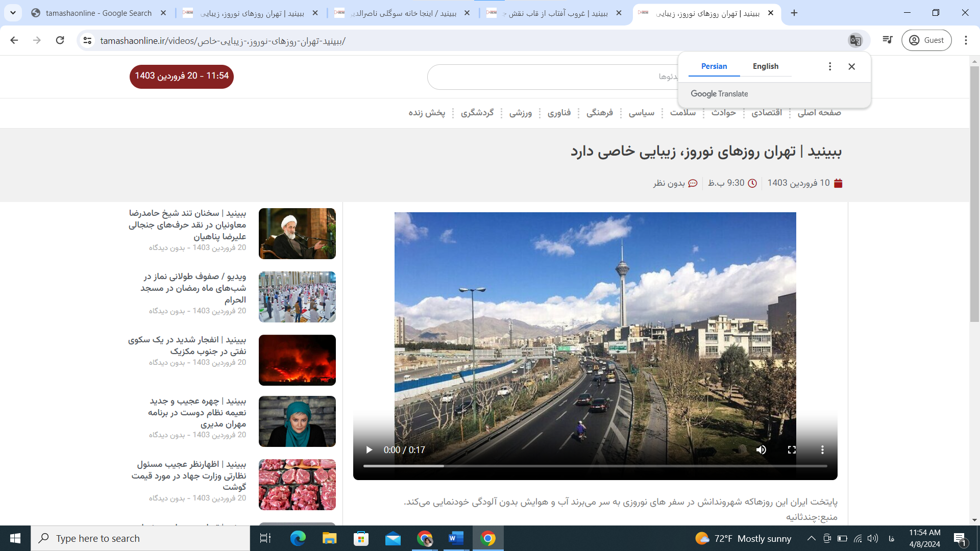Click the Guest profile button
The height and width of the screenshot is (551, 980).
tap(926, 40)
